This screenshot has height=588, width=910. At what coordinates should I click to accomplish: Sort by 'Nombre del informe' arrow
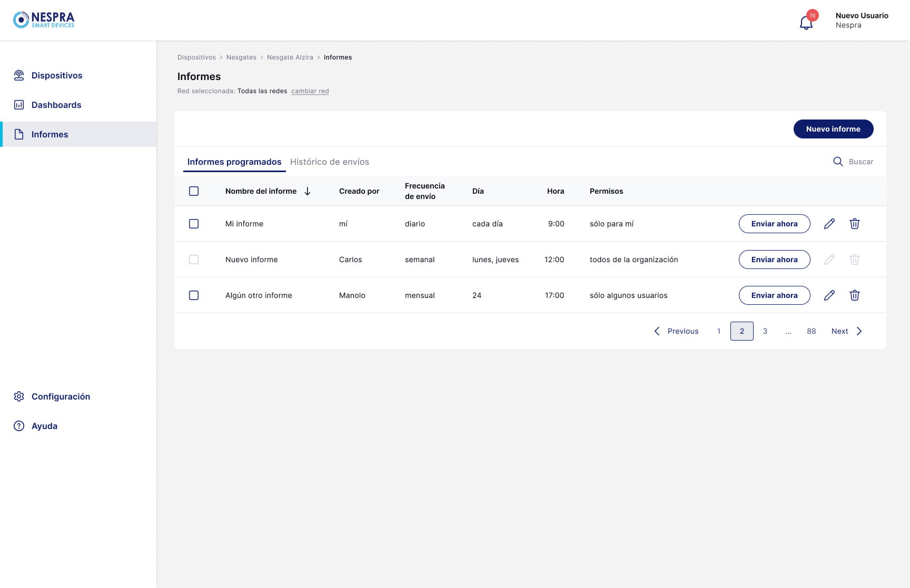point(308,191)
